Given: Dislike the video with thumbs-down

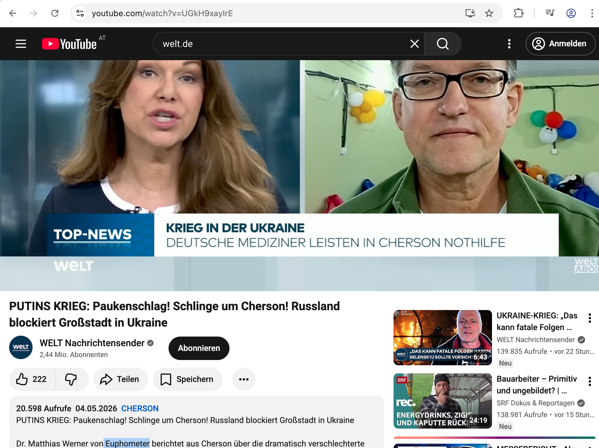Looking at the screenshot, I should [71, 379].
